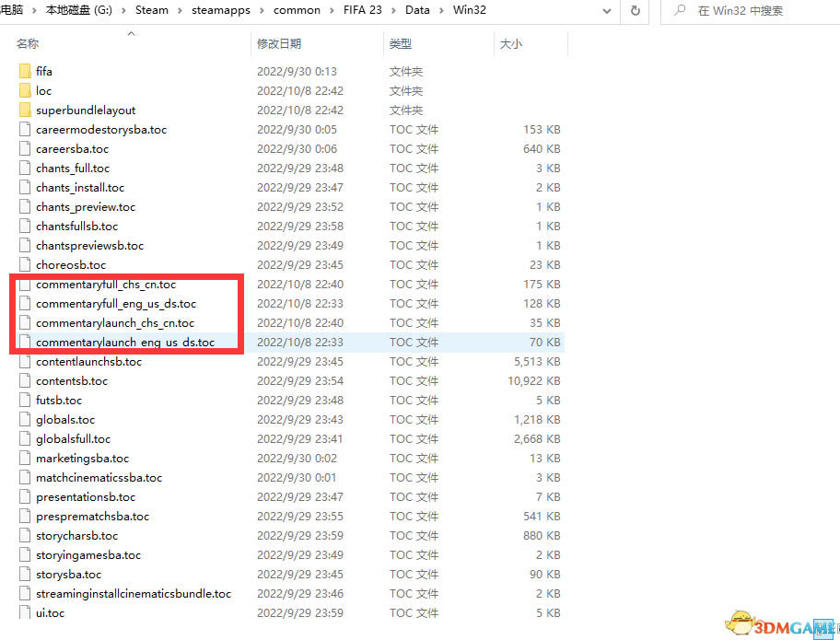
Task: Expand the chevron after steamapps breadcrumb
Action: pyautogui.click(x=262, y=10)
